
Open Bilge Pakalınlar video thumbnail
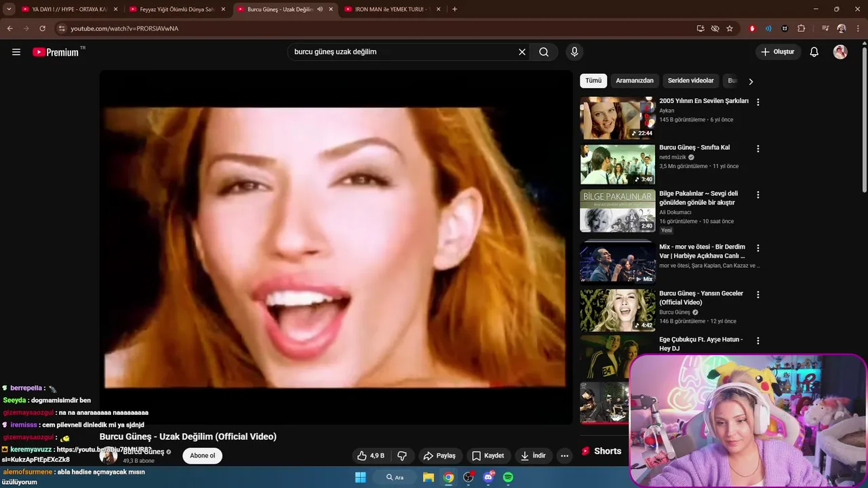coord(618,211)
